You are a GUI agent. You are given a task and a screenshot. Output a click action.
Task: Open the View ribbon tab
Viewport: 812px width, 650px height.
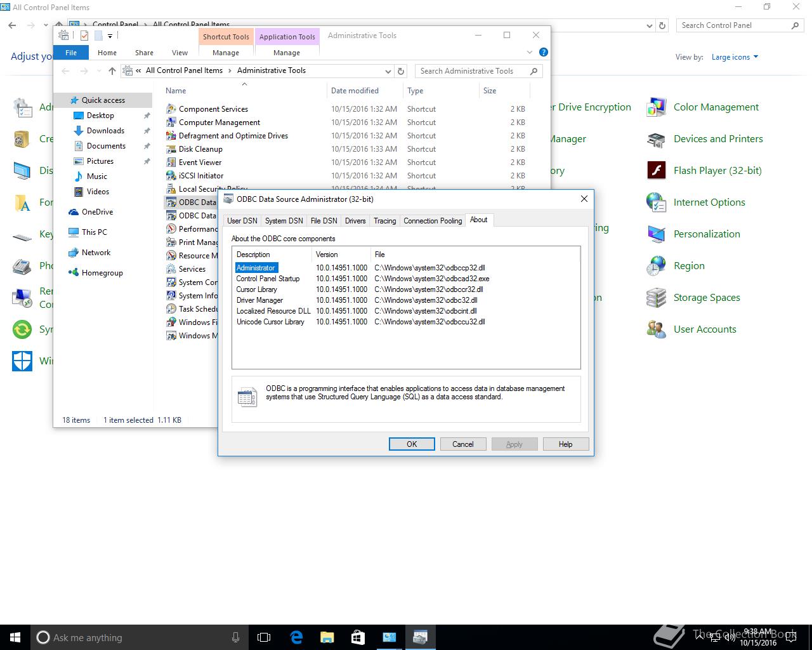[180, 53]
